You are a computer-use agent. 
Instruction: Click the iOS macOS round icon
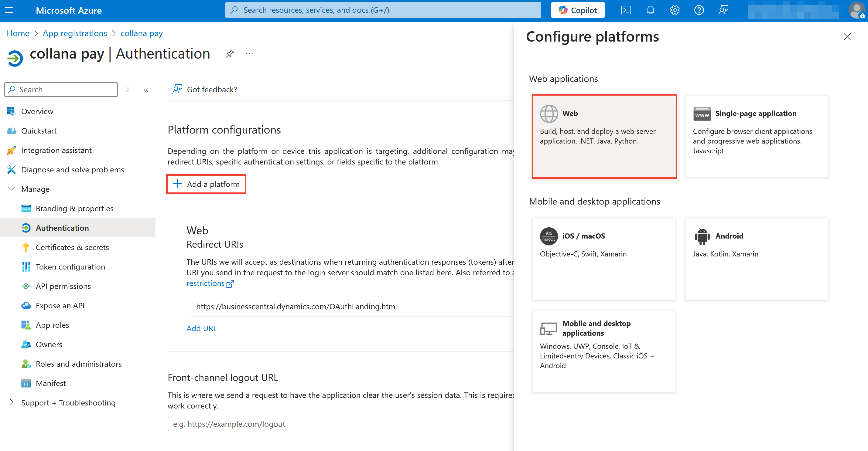point(548,236)
